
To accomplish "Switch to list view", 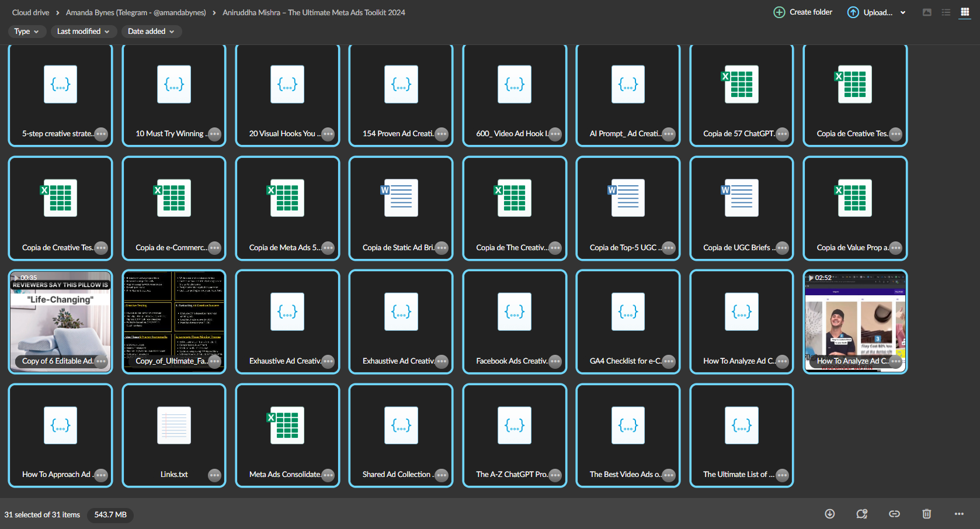I will point(946,12).
